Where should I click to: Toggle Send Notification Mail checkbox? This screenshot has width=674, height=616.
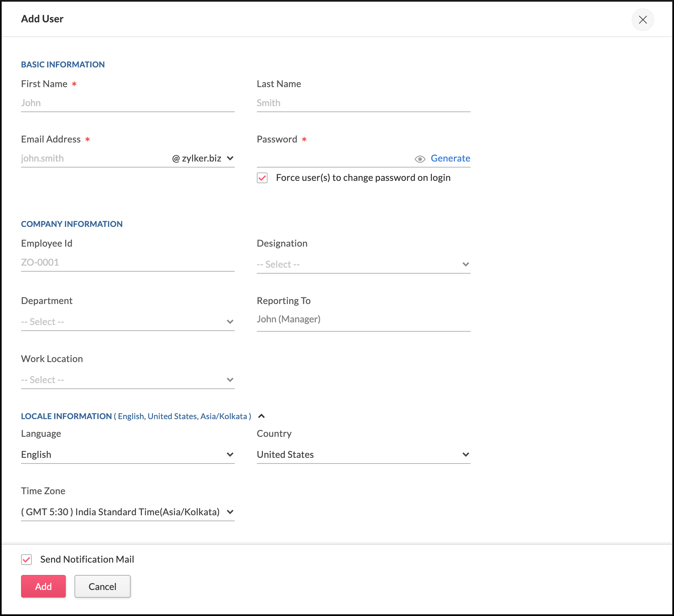coord(26,560)
